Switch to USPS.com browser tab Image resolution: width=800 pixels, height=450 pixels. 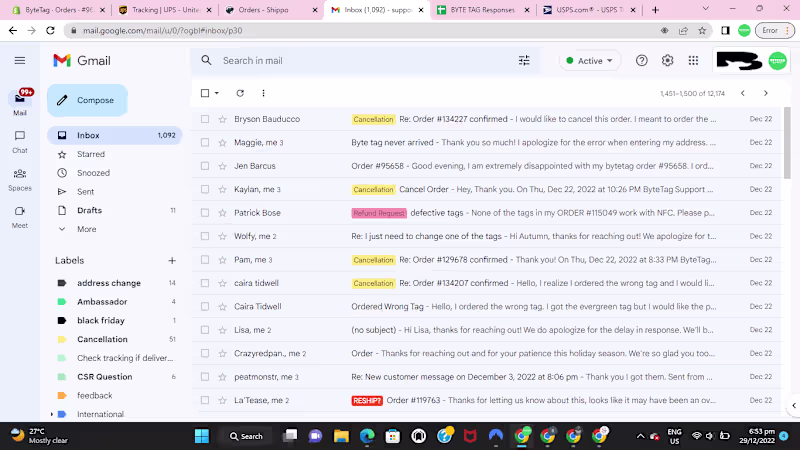pyautogui.click(x=589, y=10)
